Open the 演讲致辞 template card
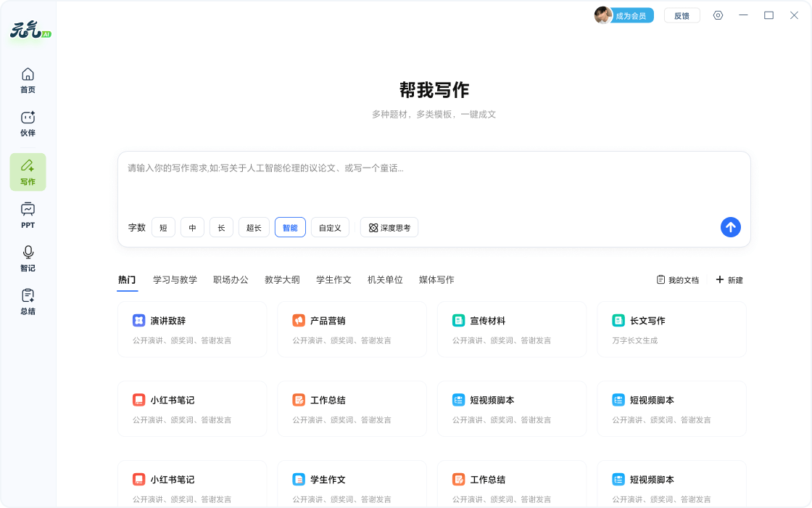Image resolution: width=812 pixels, height=508 pixels. [x=192, y=329]
